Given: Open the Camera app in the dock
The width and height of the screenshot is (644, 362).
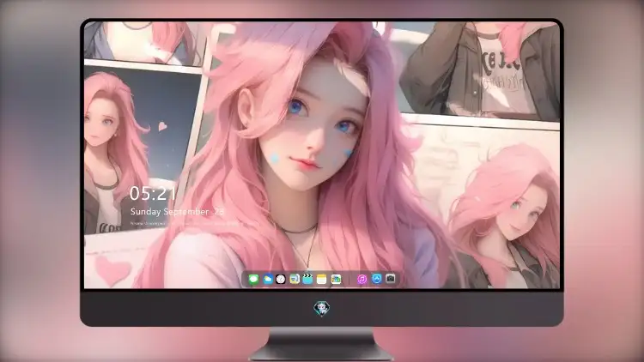Looking at the screenshot, I should (x=391, y=279).
